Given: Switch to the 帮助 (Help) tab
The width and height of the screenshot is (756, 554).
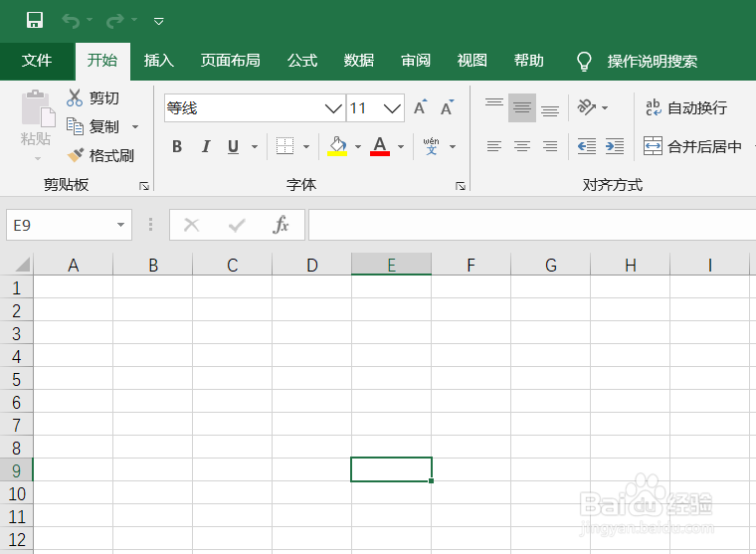Looking at the screenshot, I should 529,61.
